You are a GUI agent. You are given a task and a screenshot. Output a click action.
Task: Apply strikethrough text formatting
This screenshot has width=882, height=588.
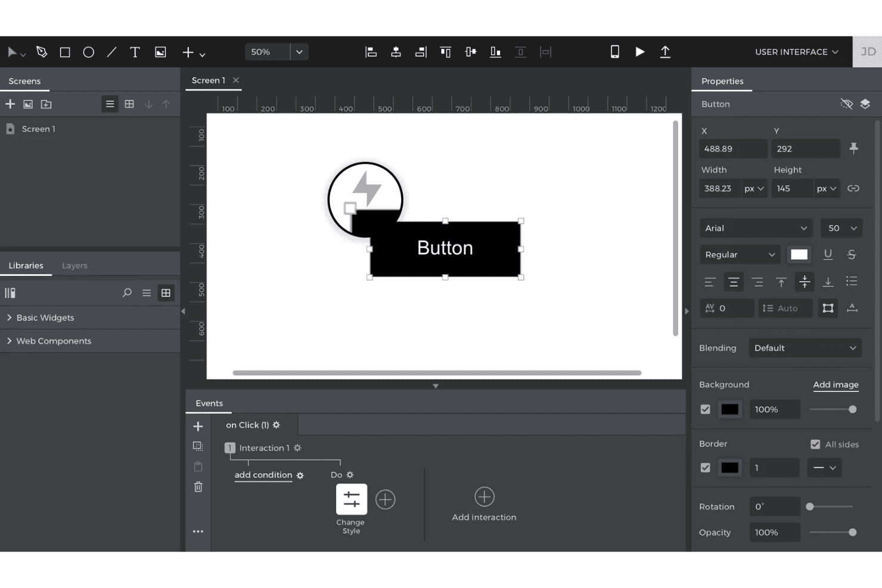tap(852, 254)
